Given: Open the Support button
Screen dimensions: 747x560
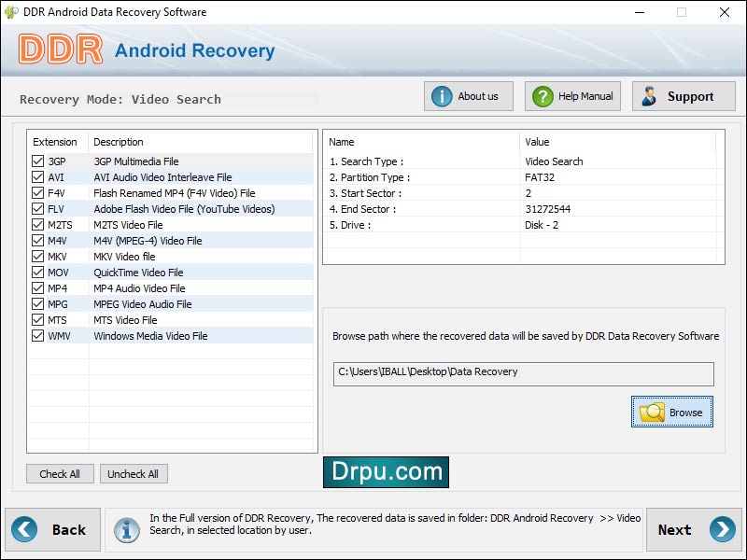Looking at the screenshot, I should click(x=684, y=96).
